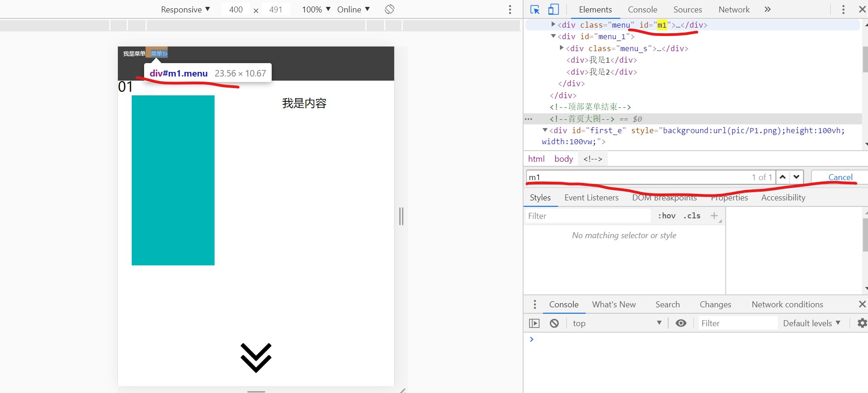Click the Styles Filter field
This screenshot has height=393, width=868.
[588, 216]
